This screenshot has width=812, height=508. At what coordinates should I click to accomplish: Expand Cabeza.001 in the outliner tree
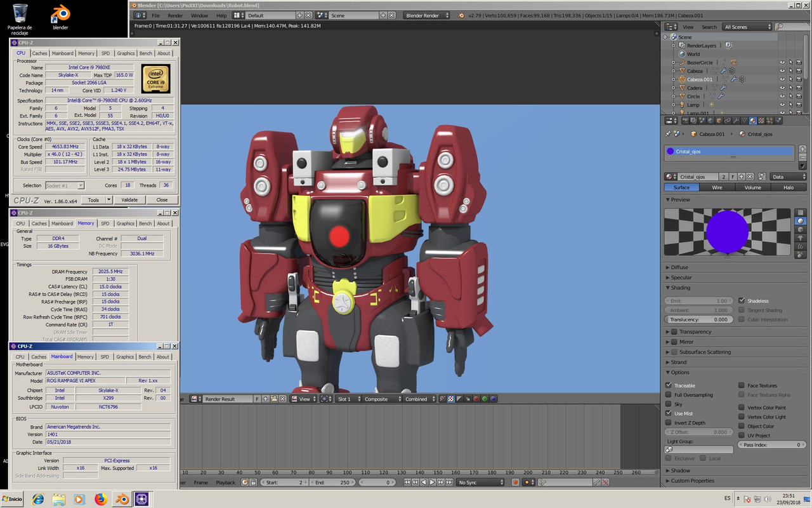coord(674,79)
